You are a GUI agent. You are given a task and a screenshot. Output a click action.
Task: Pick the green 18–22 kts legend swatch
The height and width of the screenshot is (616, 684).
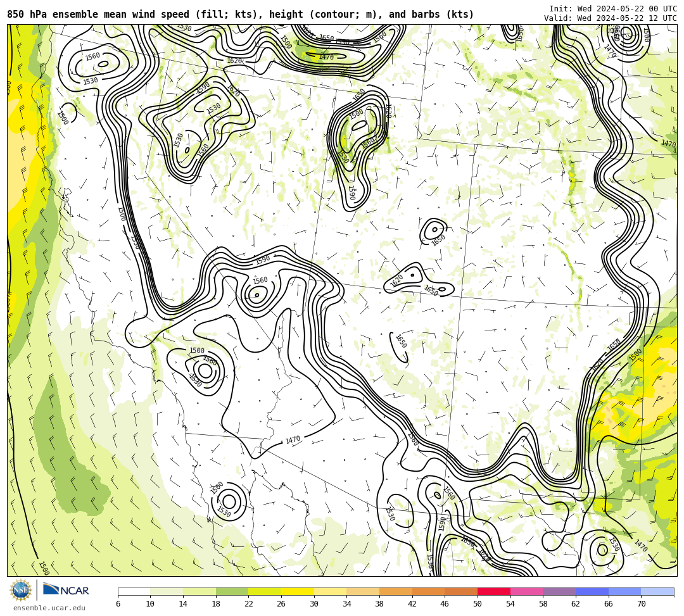(232, 591)
